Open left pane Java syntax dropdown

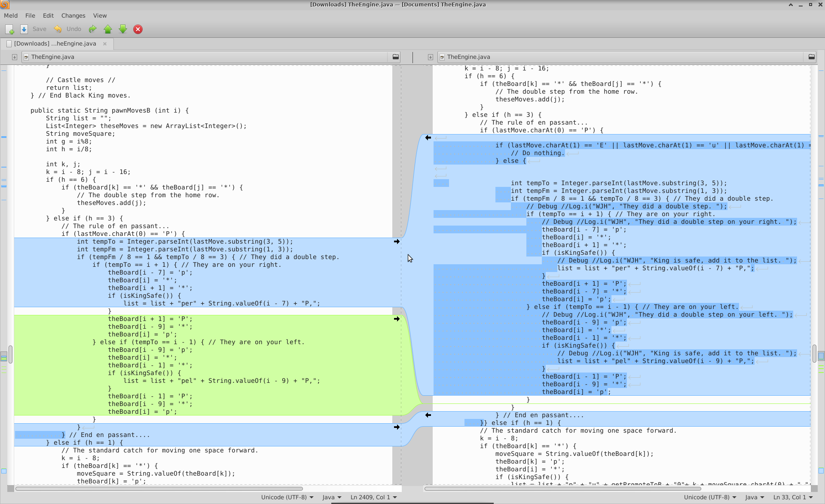pyautogui.click(x=332, y=497)
